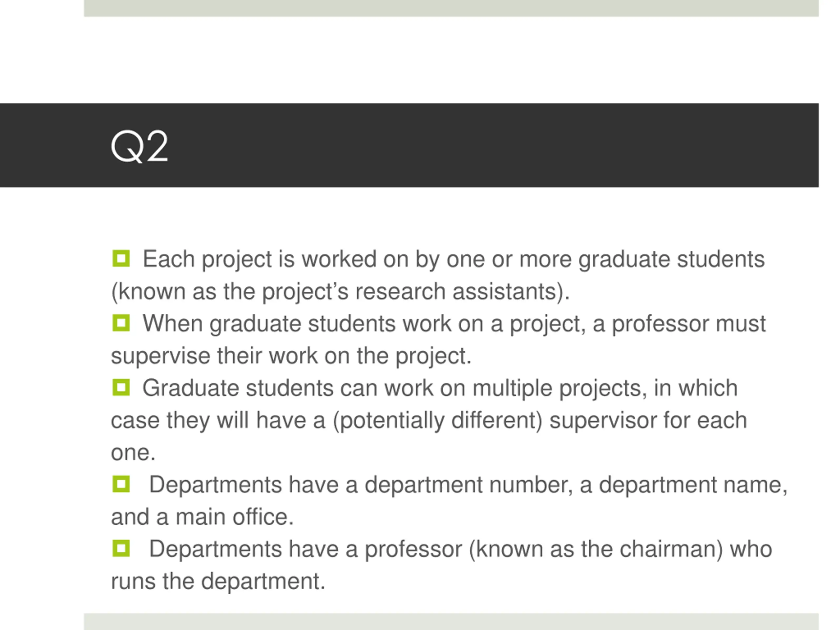Viewport: 840px width, 630px height.
Task: Click the text 'and a main office.'
Action: (x=202, y=517)
